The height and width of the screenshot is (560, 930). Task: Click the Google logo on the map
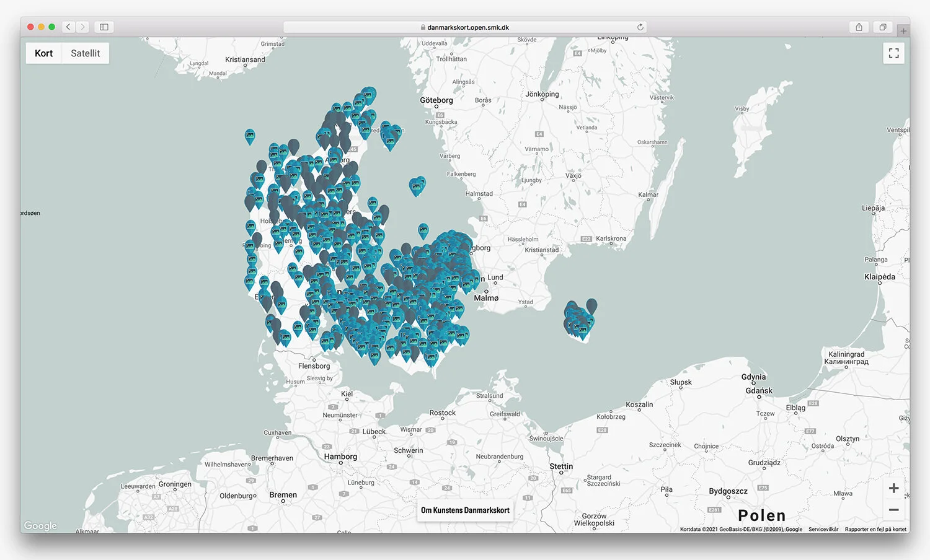pos(40,525)
